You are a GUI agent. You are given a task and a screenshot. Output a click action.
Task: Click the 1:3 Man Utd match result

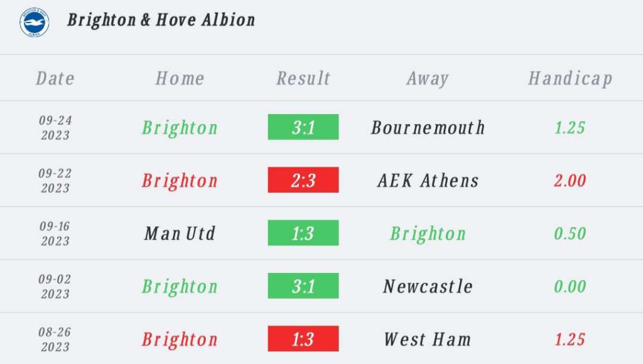click(x=303, y=233)
